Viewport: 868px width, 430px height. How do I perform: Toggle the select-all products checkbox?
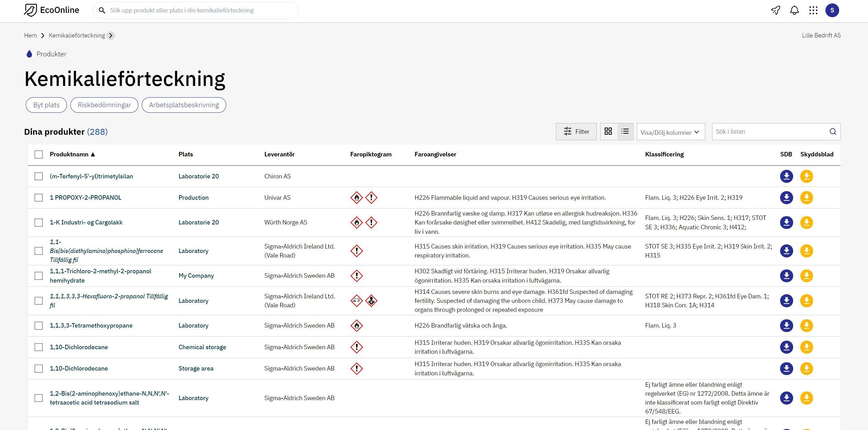pos(38,154)
